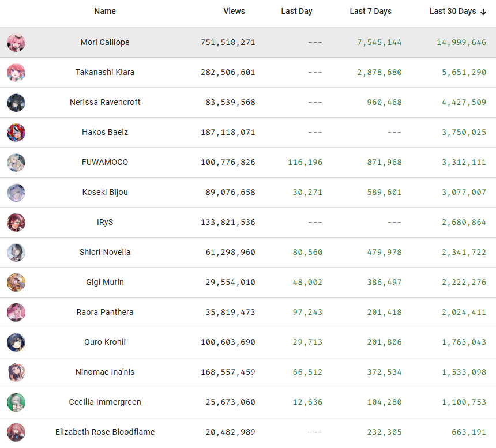Viewport: 496px width, 448px height.
Task: Open Takanashi Kiara's avatar thumbnail
Action: tap(16, 73)
